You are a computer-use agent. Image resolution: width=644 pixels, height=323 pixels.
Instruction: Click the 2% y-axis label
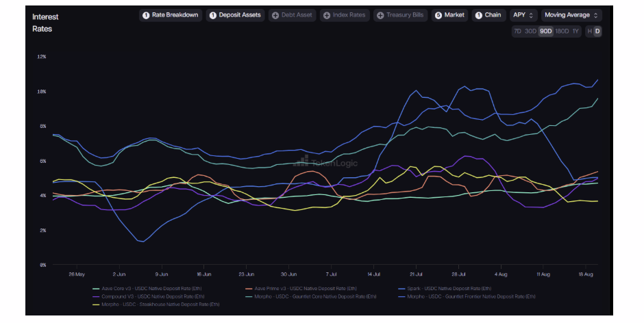tap(42, 231)
